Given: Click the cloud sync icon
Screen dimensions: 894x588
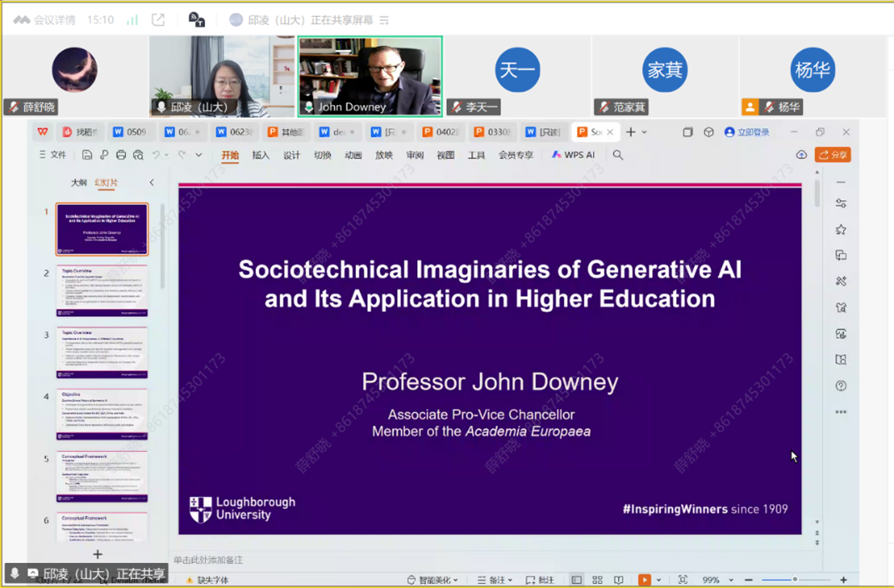Looking at the screenshot, I should tap(801, 155).
